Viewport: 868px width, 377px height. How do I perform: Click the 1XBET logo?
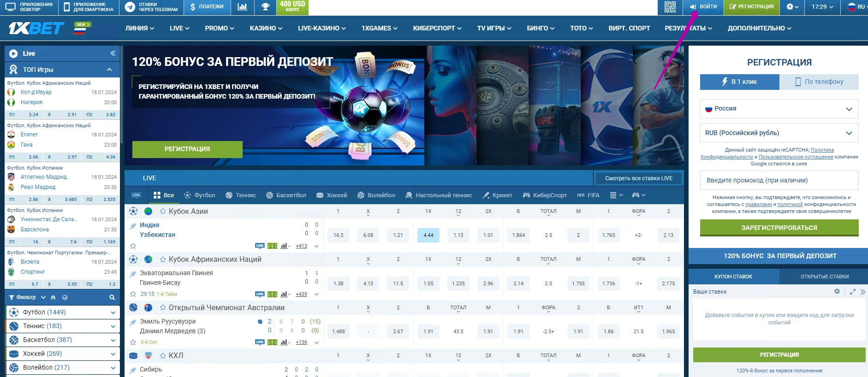tap(36, 29)
